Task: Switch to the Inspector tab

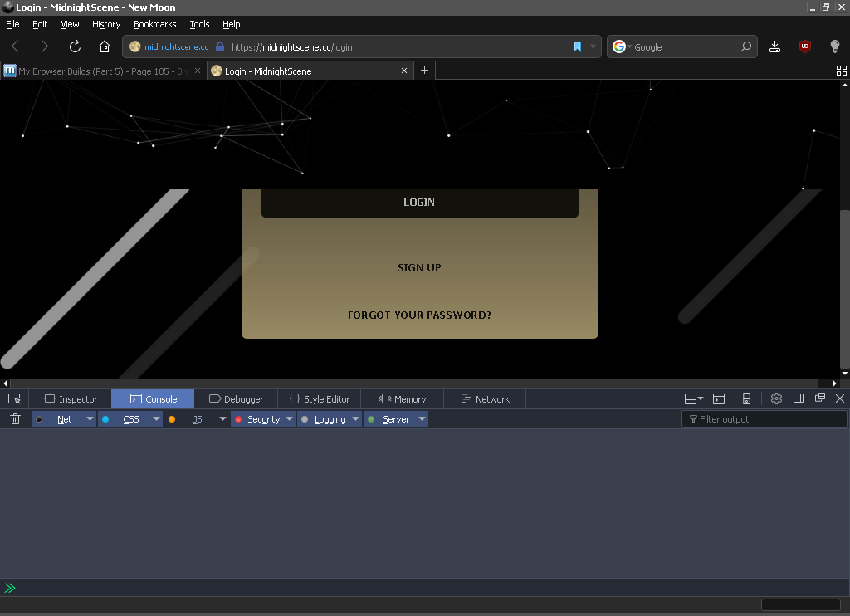Action: [70, 399]
